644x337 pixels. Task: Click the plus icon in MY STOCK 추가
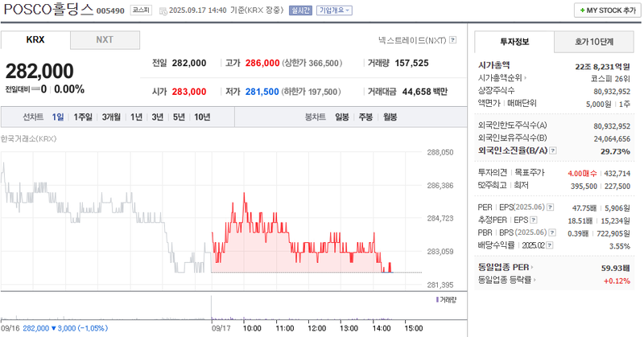pos(582,10)
